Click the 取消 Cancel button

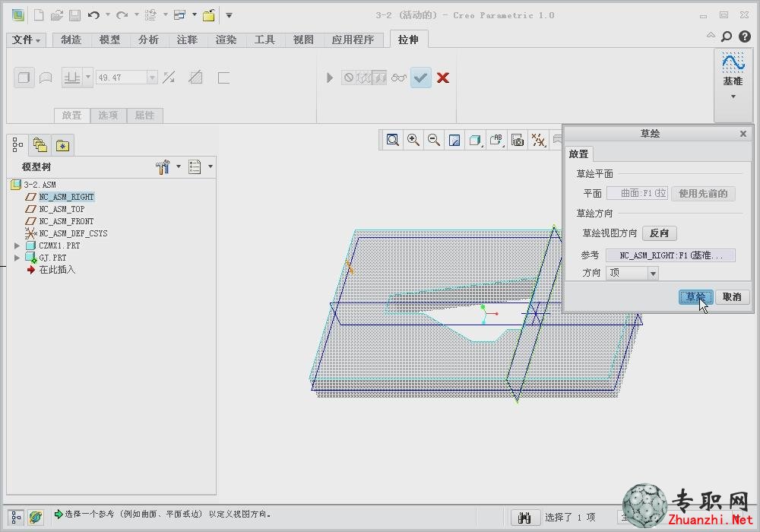pos(733,296)
